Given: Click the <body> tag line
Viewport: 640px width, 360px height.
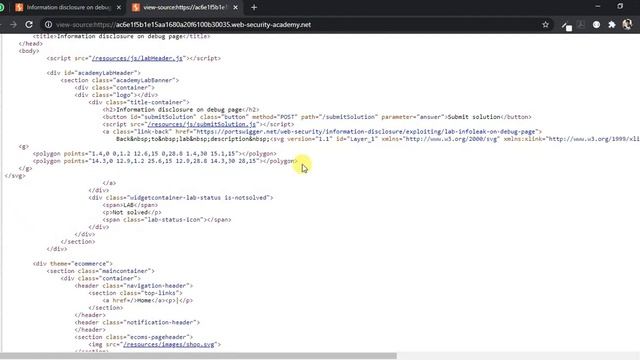Looking at the screenshot, I should (x=29, y=51).
